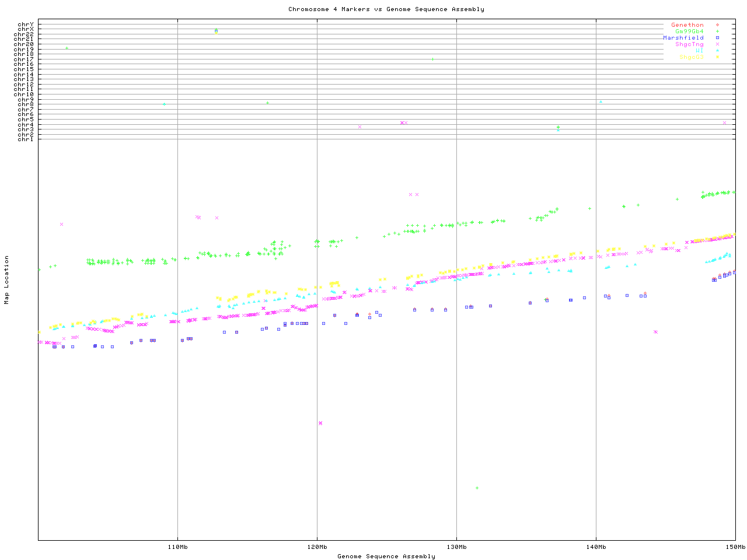
Task: Click the blue square marker beside Marshfield
Action: pos(717,38)
